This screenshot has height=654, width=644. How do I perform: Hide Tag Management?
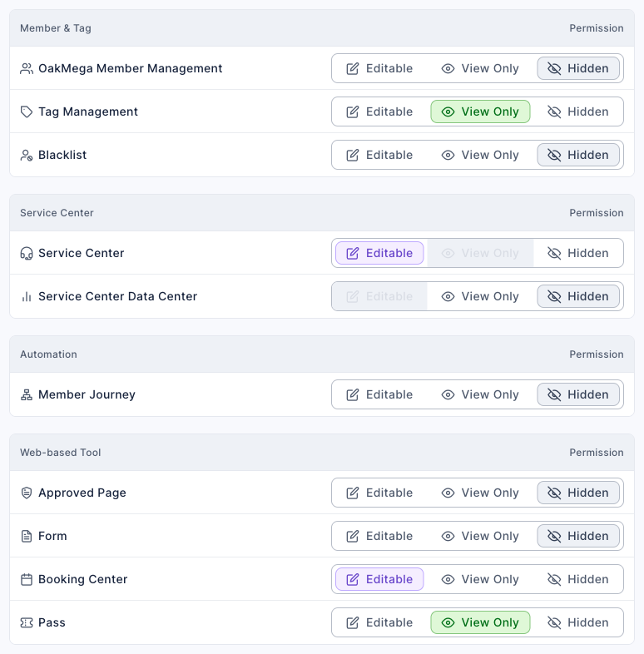pos(578,111)
